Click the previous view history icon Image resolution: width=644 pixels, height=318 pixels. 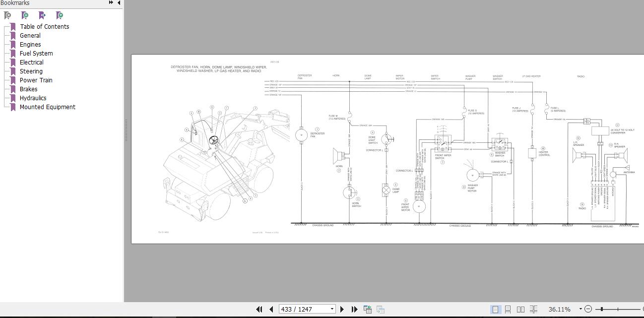click(x=368, y=309)
